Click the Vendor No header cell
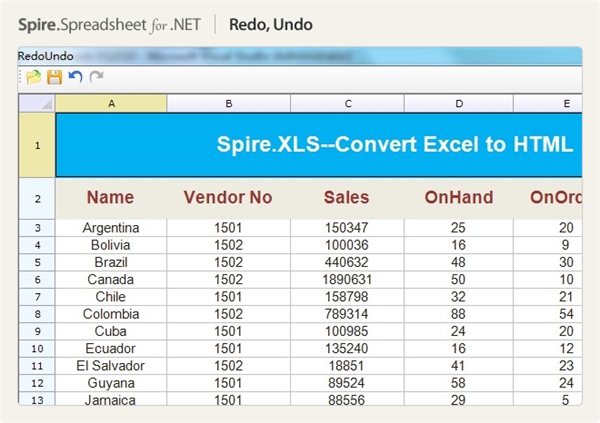 coord(228,198)
